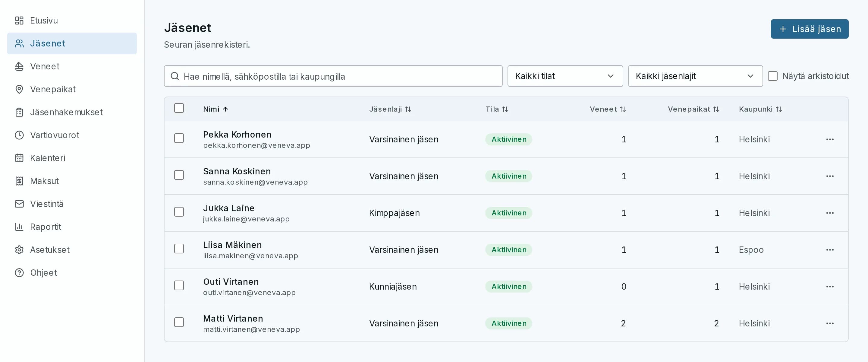This screenshot has width=868, height=362.
Task: Open the Kaikki jäsenlajit dropdown
Action: point(695,76)
